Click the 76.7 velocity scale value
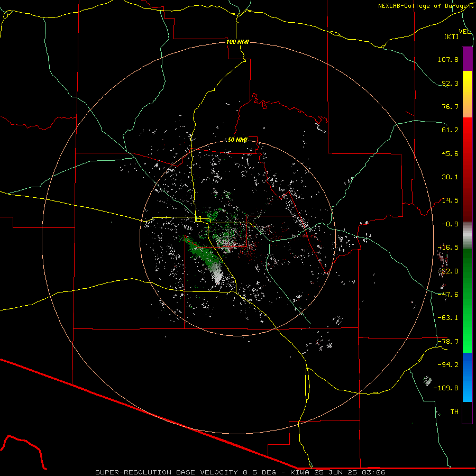Screen dimensions: 476x476 [x=450, y=106]
